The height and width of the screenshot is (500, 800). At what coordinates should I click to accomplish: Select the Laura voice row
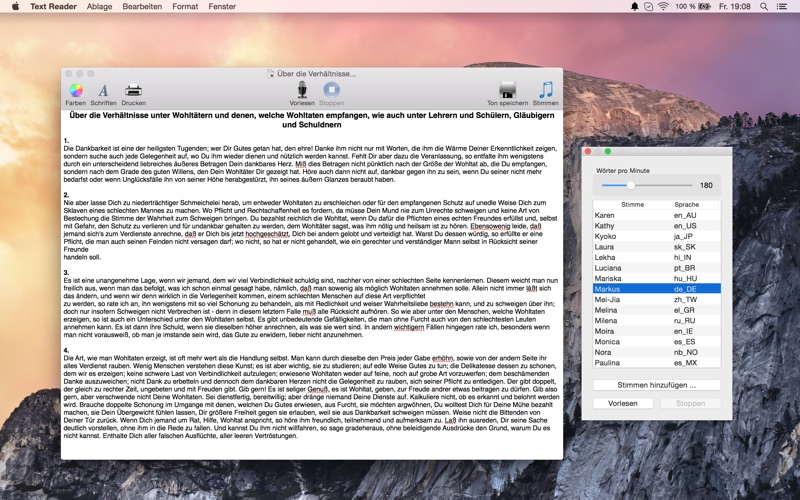[x=657, y=246]
